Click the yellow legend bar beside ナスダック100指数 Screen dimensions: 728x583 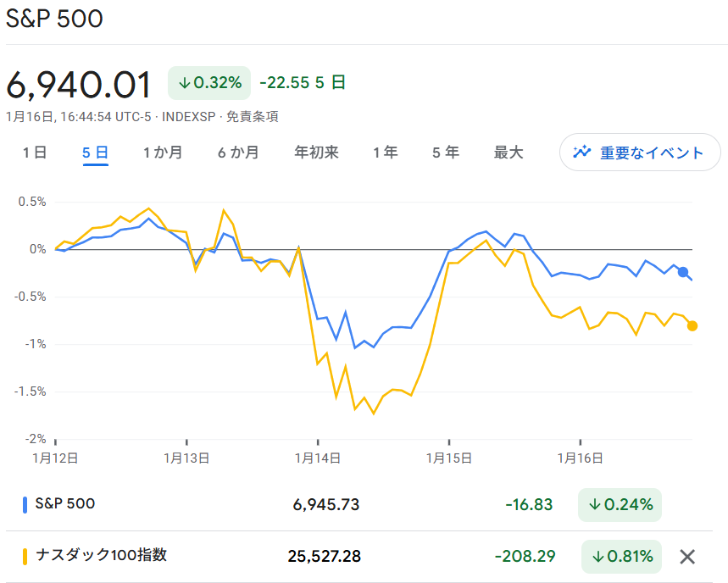(24, 556)
